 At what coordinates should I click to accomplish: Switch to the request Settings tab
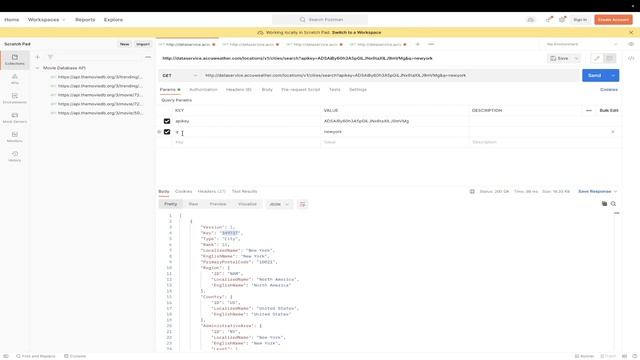coord(358,89)
